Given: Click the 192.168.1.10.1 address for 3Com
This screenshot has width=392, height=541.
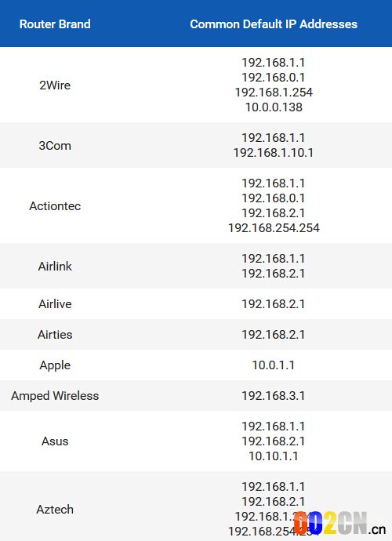Looking at the screenshot, I should (x=274, y=153).
